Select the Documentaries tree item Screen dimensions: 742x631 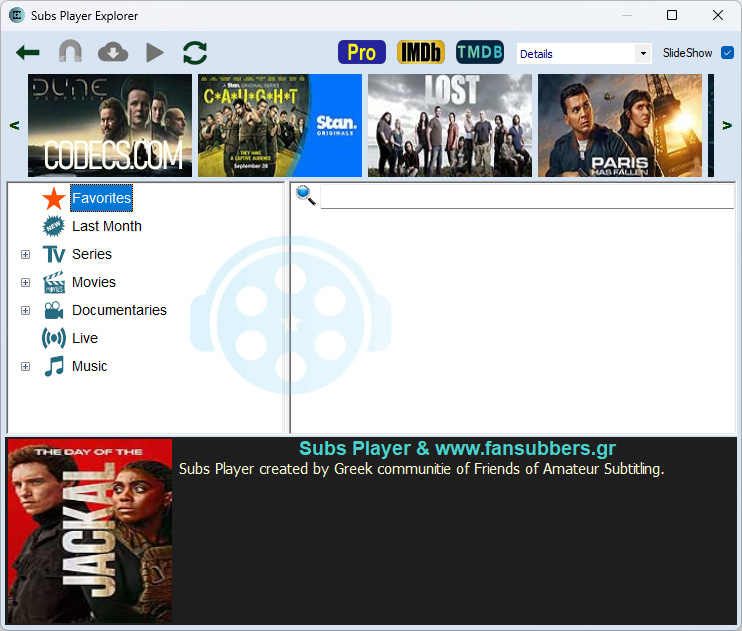pos(119,310)
